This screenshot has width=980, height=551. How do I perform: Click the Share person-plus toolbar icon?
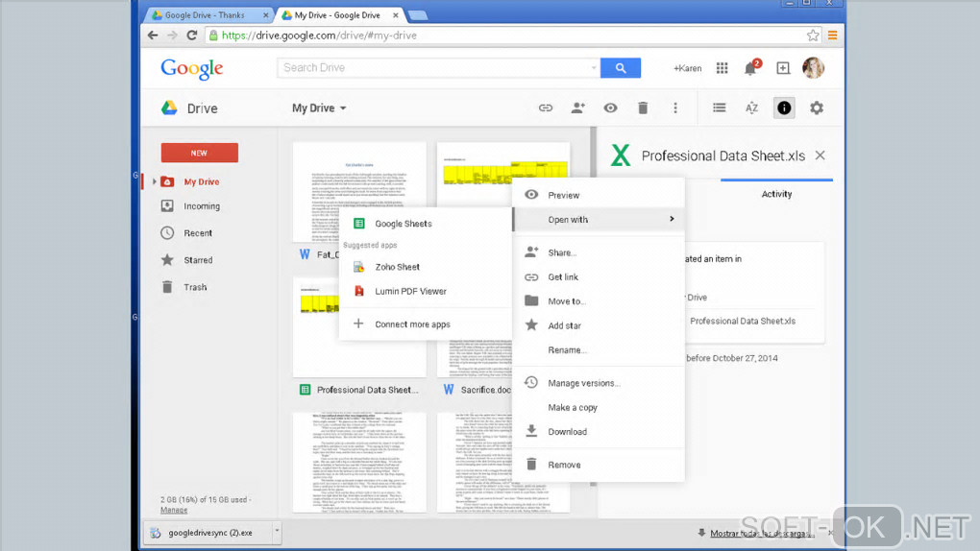(x=578, y=108)
